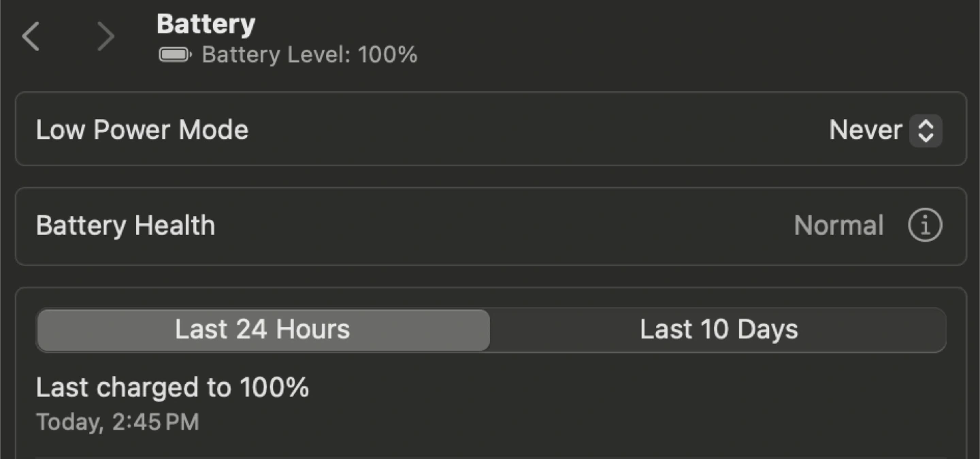Click the Battery pane title
The height and width of the screenshot is (459, 980).
(x=206, y=25)
